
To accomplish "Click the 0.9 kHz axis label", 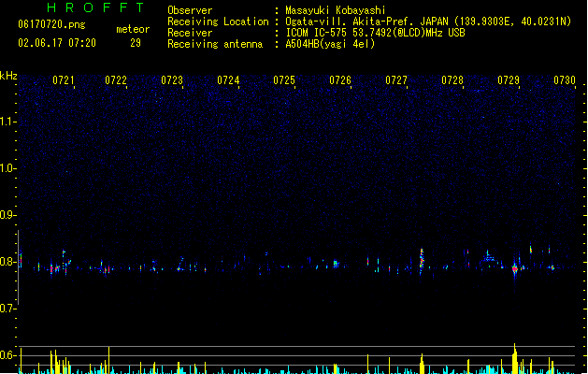I will pyautogui.click(x=7, y=215).
